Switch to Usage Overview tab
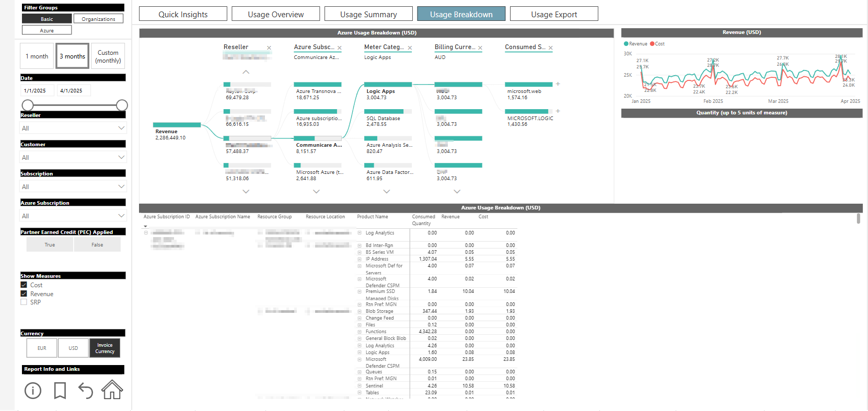The width and height of the screenshot is (868, 411). (276, 14)
